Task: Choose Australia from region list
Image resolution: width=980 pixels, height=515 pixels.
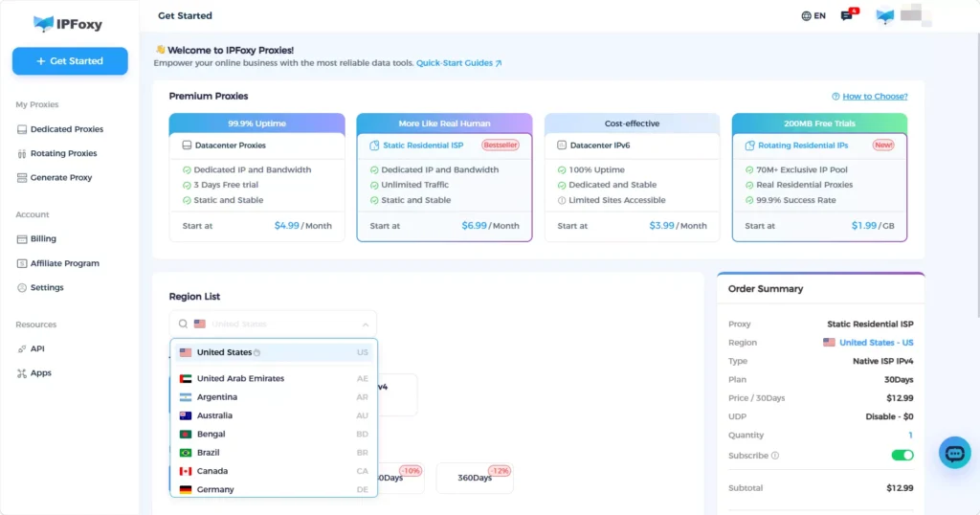Action: pos(274,415)
